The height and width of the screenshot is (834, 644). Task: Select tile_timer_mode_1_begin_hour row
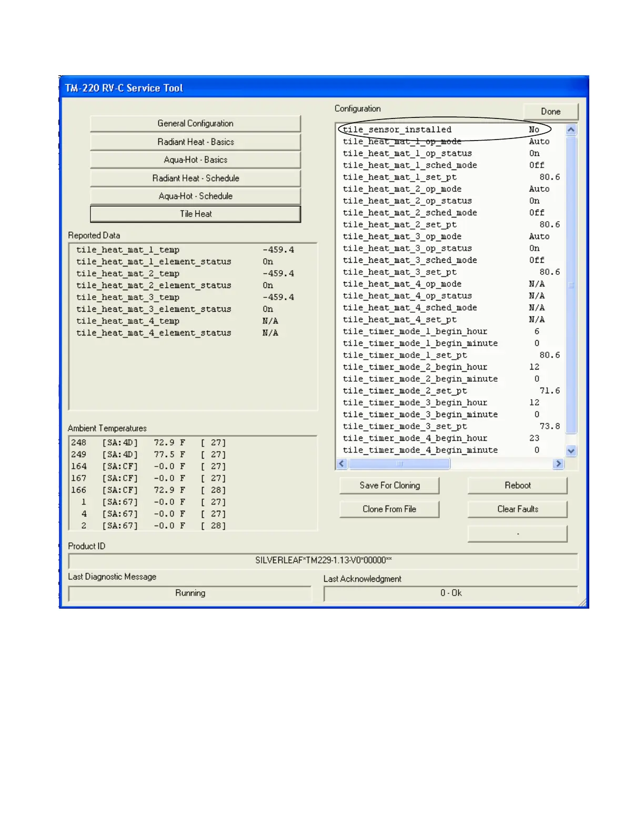pos(450,331)
